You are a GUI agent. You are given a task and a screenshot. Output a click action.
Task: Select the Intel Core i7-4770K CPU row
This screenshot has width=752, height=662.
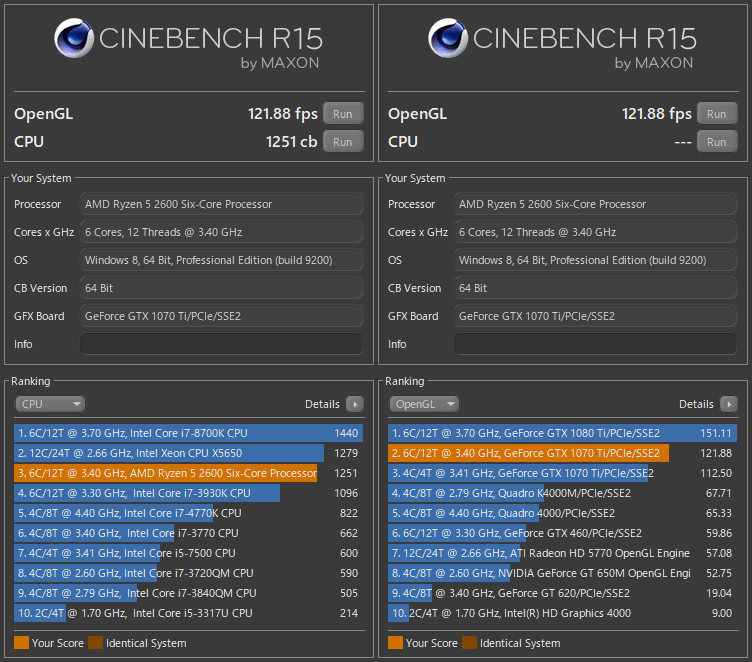188,513
